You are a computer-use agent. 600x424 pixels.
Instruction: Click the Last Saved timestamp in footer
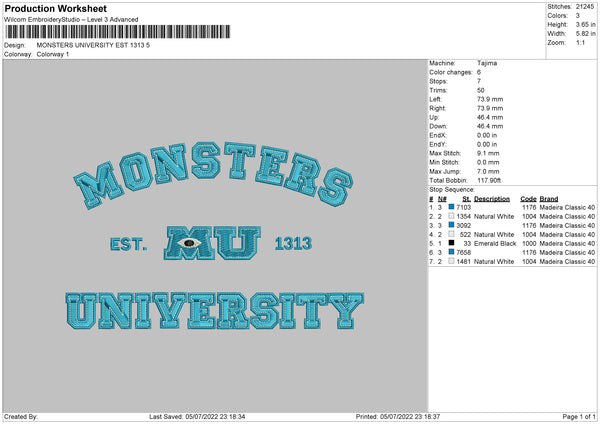click(197, 416)
